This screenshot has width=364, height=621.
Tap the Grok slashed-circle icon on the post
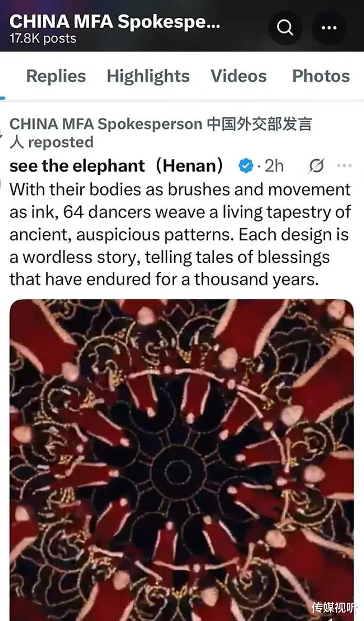(x=316, y=166)
